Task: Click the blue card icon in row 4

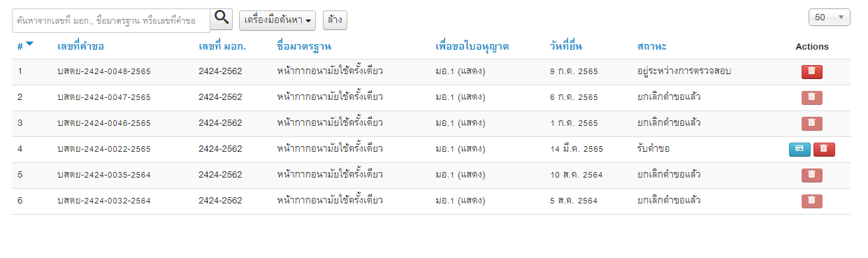Action: pyautogui.click(x=800, y=149)
